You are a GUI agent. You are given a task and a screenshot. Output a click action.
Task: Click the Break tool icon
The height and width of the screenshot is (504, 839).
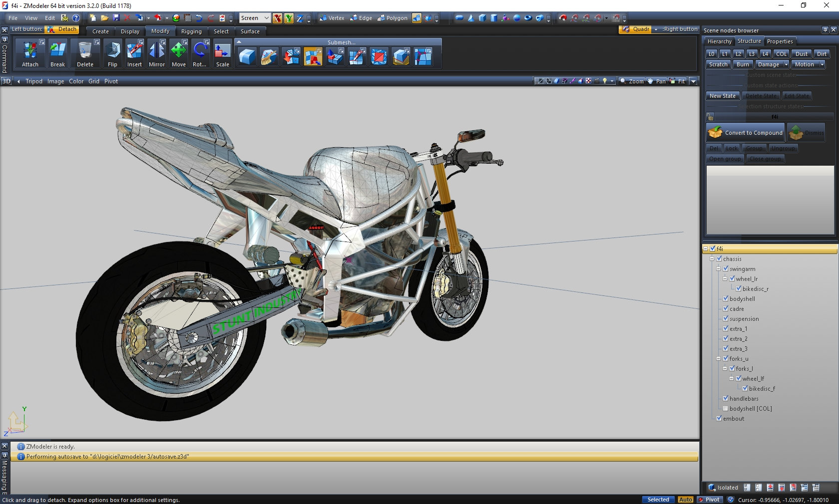pyautogui.click(x=57, y=51)
